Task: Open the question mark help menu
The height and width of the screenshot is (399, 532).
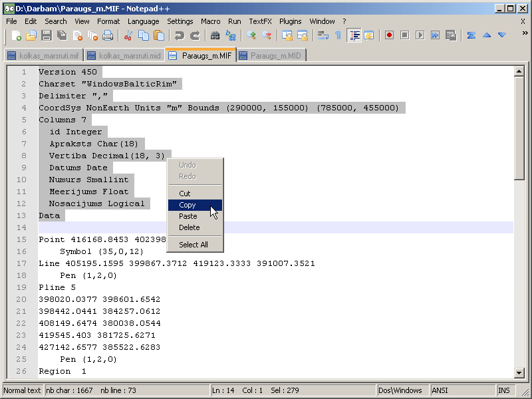Action: (x=344, y=21)
